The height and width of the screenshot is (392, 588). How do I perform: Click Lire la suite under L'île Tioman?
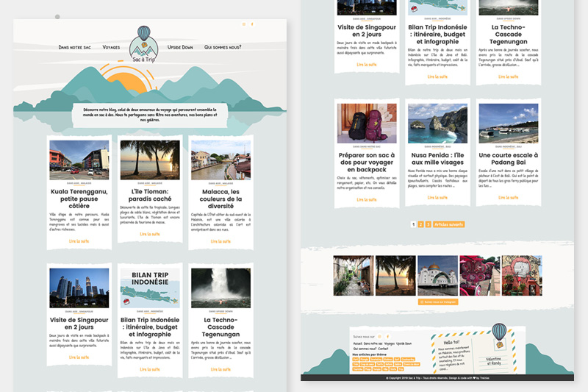click(150, 234)
